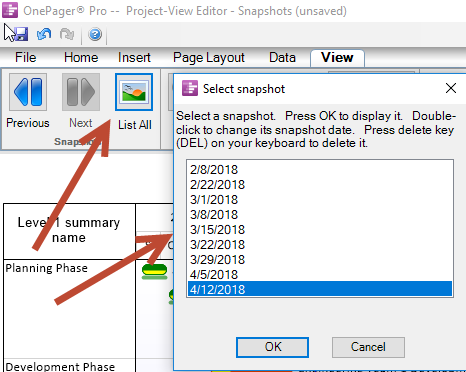Open the File menu
This screenshot has height=372, width=466.
click(26, 57)
